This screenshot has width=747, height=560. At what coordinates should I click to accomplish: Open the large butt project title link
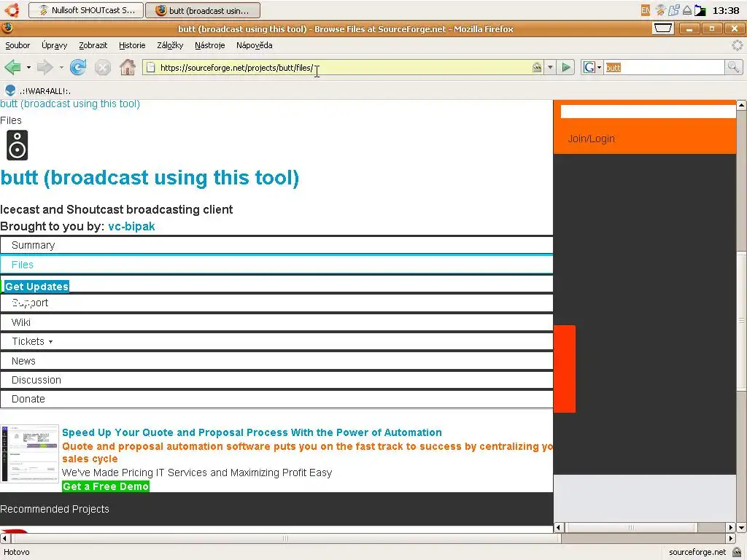pos(150,178)
